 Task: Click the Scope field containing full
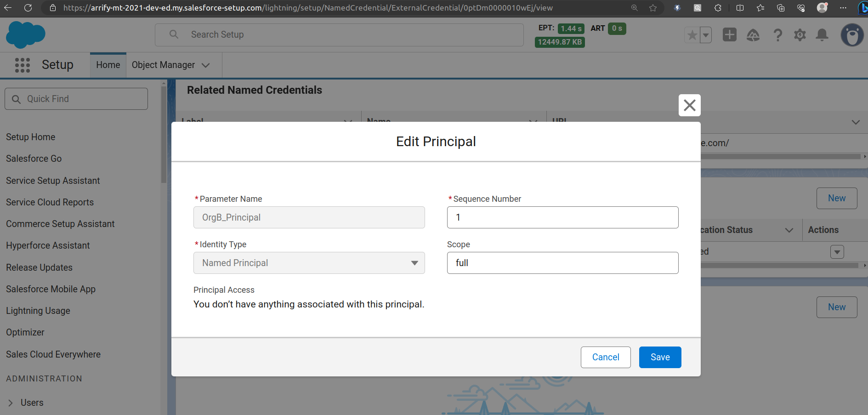[562, 263]
